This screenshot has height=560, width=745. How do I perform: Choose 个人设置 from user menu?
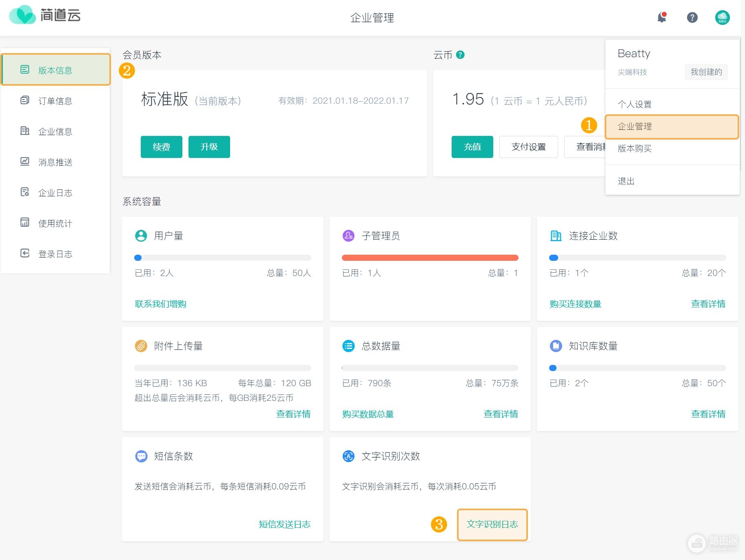click(672, 104)
